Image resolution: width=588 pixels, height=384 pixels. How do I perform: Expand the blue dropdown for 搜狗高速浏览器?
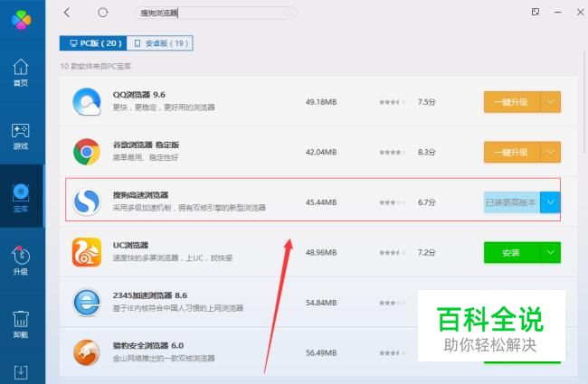[551, 202]
